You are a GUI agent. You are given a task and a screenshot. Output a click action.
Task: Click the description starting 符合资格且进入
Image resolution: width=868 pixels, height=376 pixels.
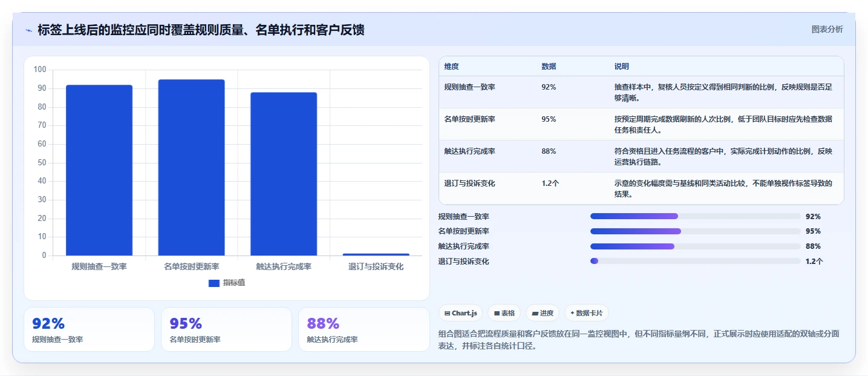coord(723,156)
